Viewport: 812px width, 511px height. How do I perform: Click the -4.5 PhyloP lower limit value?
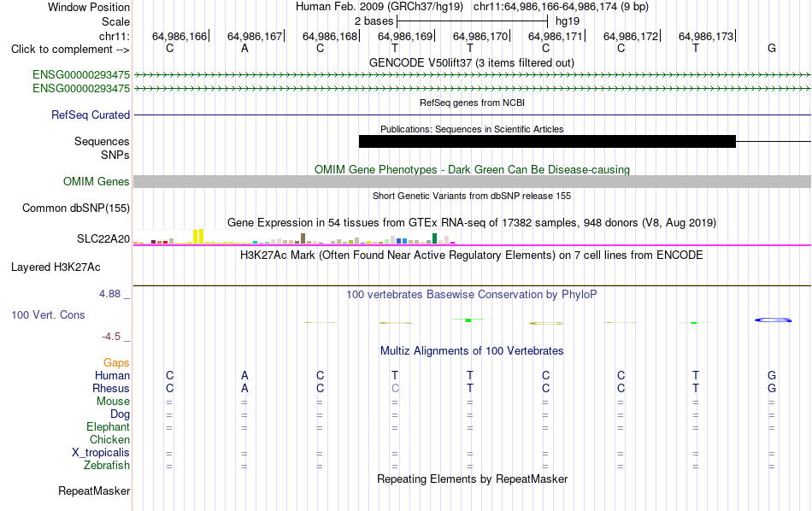(x=111, y=337)
